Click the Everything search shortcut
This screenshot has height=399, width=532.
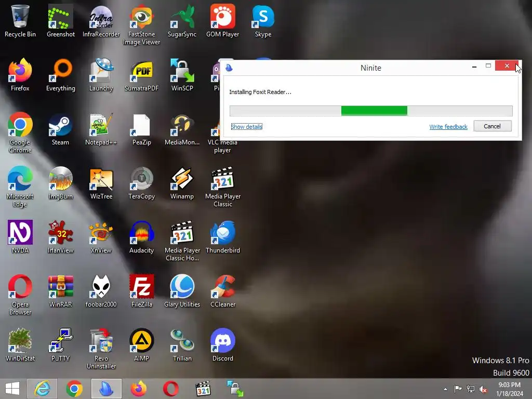pyautogui.click(x=60, y=75)
